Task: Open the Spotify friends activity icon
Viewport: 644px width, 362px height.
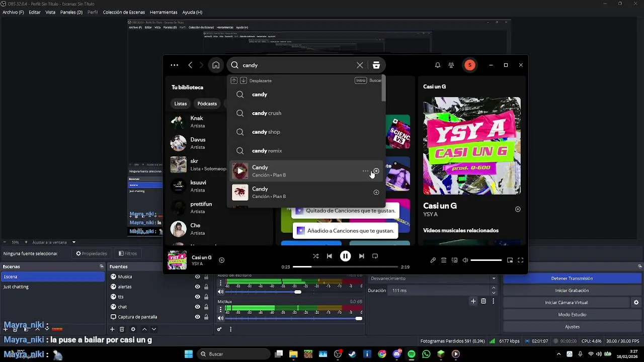Action: (451, 65)
